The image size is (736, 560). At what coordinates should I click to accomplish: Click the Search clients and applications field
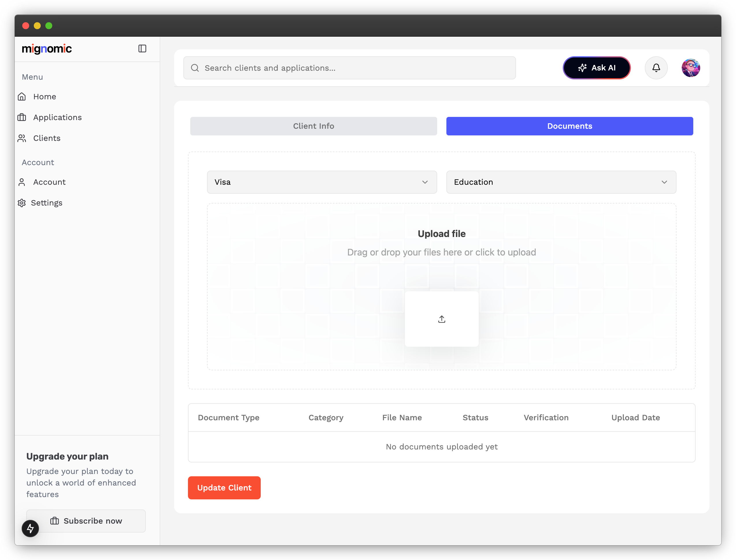(349, 68)
